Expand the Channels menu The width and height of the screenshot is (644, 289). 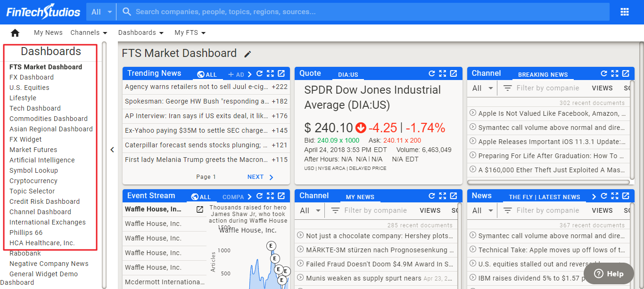point(89,33)
